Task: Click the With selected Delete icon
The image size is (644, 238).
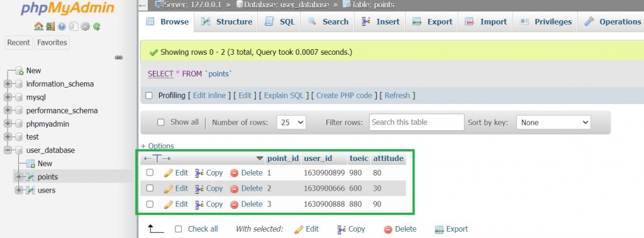Action: pyautogui.click(x=387, y=229)
